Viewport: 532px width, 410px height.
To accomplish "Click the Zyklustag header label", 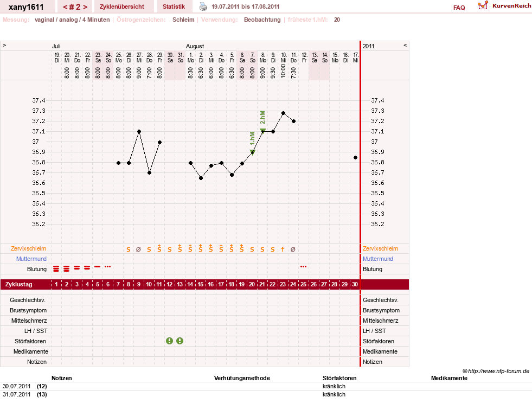I will click(x=19, y=284).
